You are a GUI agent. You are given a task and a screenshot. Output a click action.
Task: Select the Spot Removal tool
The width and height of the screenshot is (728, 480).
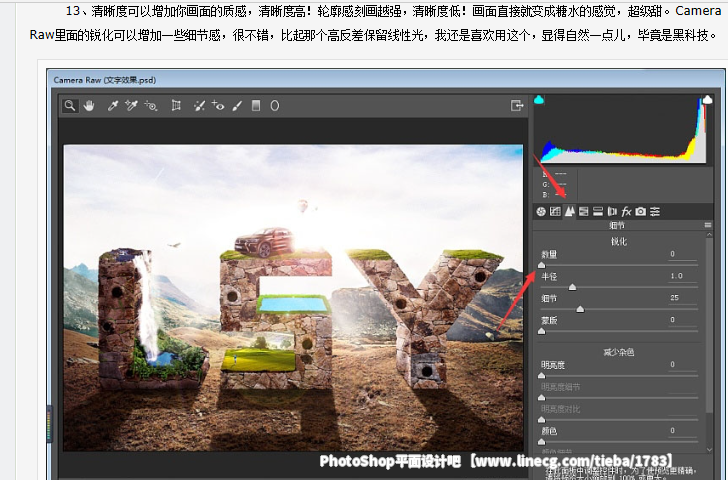[x=200, y=106]
